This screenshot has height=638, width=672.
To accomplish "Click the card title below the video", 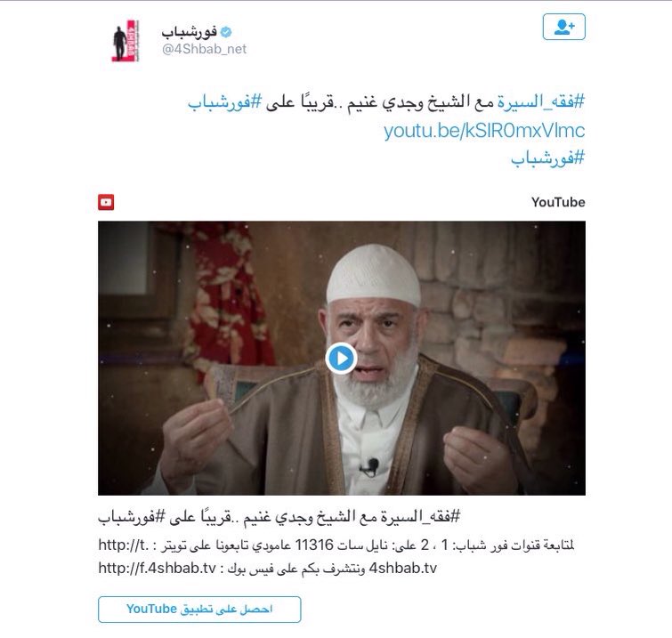I will pyautogui.click(x=279, y=517).
